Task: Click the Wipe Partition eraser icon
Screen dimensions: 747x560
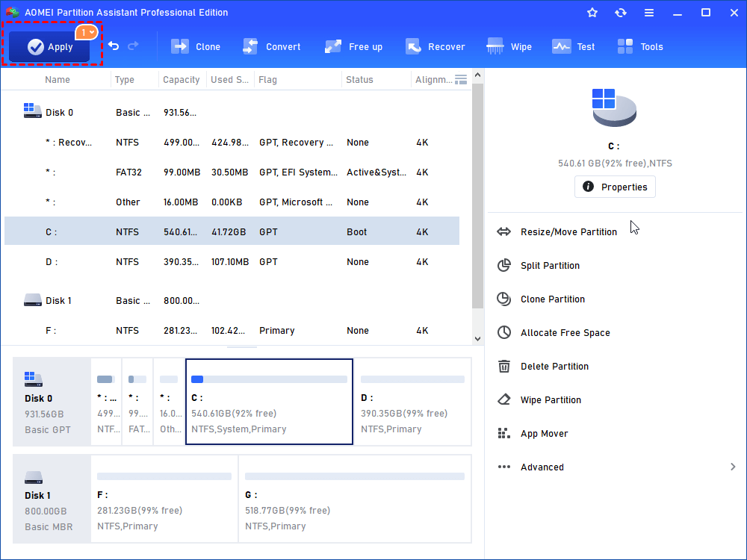Action: (x=504, y=399)
